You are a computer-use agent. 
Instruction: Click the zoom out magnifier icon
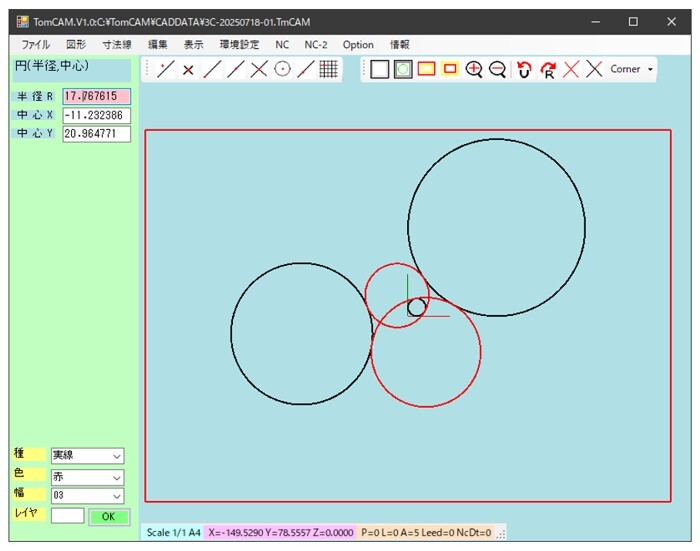pyautogui.click(x=497, y=69)
